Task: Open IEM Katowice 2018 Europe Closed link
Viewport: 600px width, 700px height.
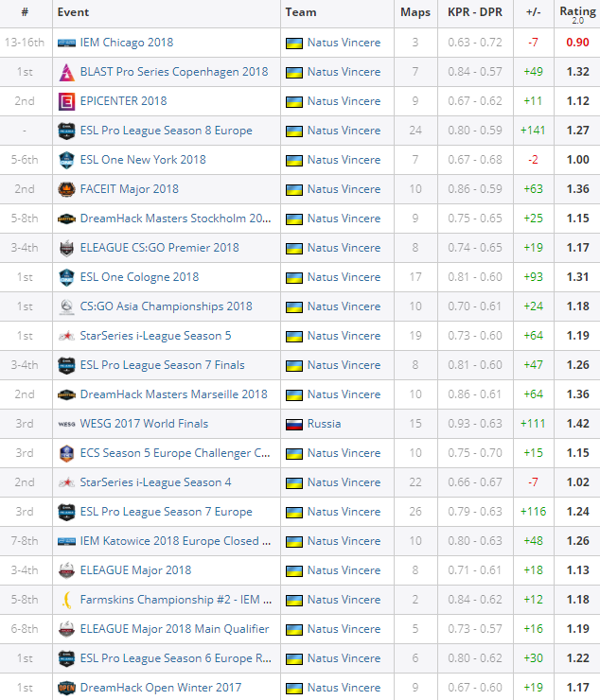Action: (x=176, y=541)
